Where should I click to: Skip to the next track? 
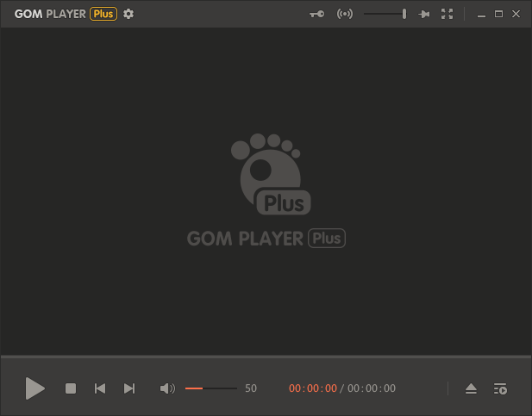coord(129,388)
